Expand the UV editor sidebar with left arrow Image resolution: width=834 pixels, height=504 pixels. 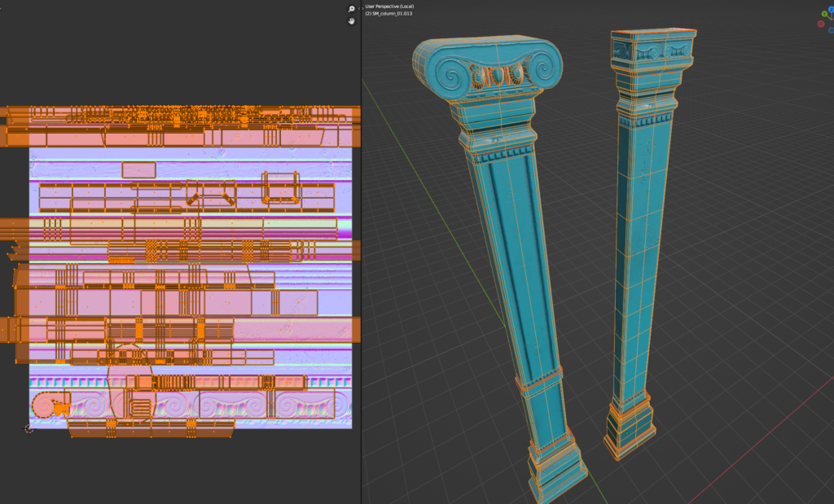(358, 9)
